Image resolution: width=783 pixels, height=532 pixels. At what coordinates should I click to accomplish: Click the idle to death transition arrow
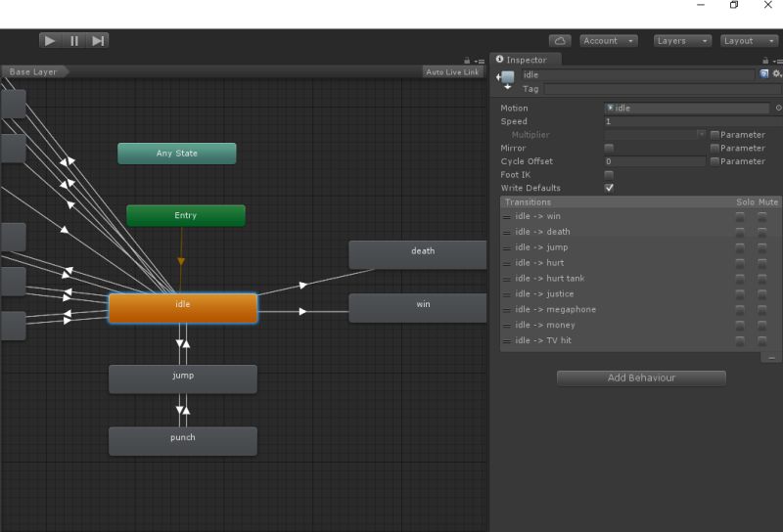click(303, 285)
